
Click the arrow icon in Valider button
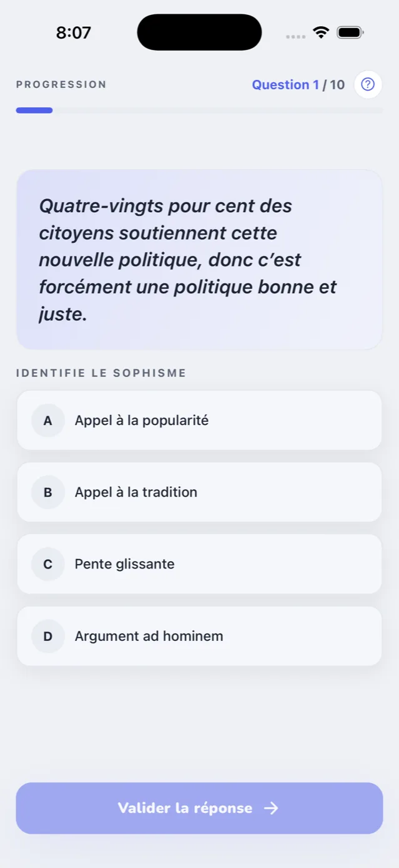[x=271, y=808]
